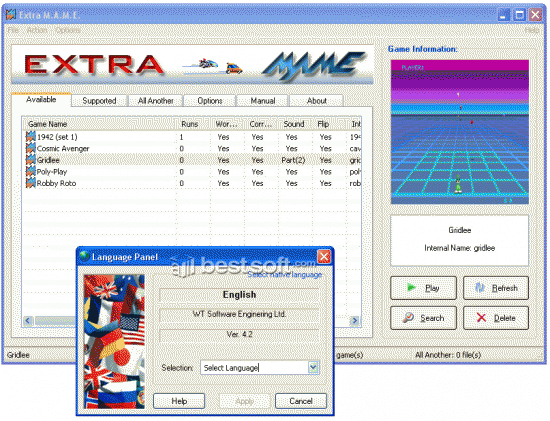The height and width of the screenshot is (421, 550).
Task: Close the Language Panel dialog
Action: [324, 257]
